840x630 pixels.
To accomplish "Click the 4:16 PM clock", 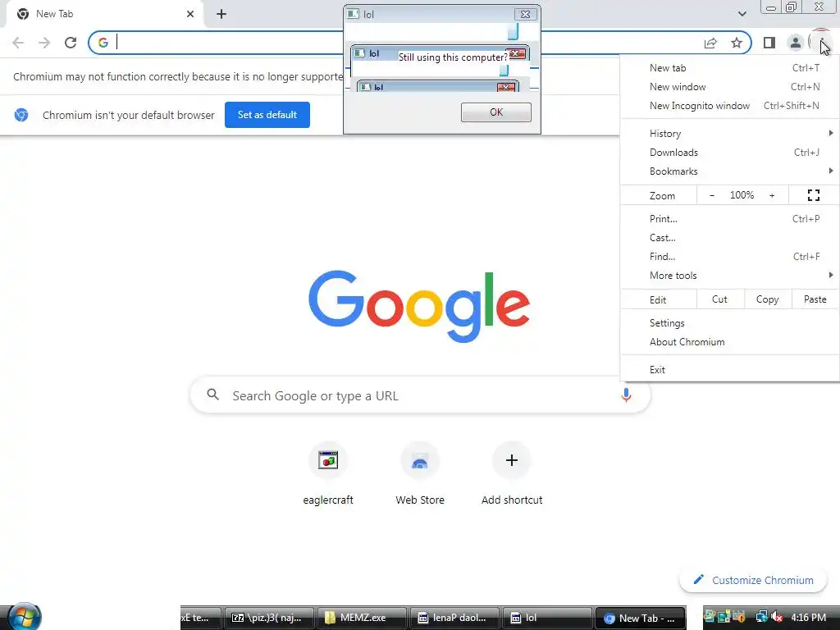I will [x=808, y=617].
